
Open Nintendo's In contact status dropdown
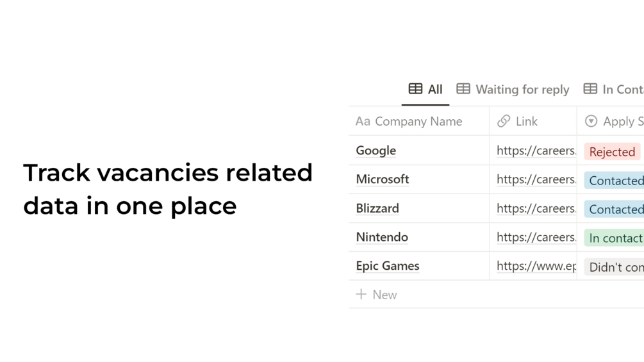click(x=615, y=238)
